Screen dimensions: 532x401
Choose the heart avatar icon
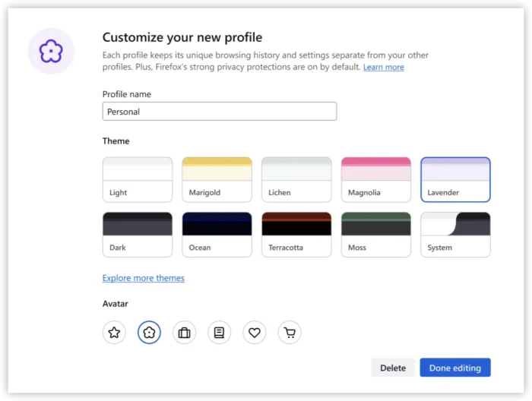(255, 332)
